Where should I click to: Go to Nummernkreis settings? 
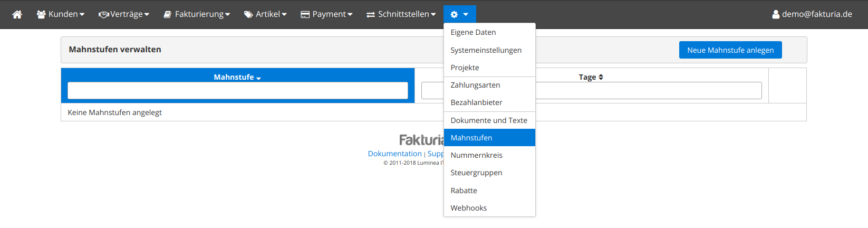pyautogui.click(x=476, y=155)
